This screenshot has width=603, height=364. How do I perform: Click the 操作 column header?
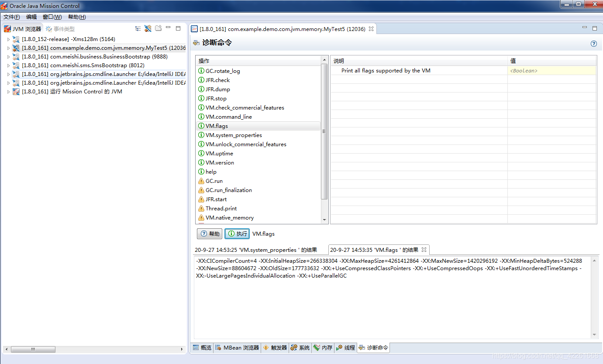pyautogui.click(x=258, y=61)
